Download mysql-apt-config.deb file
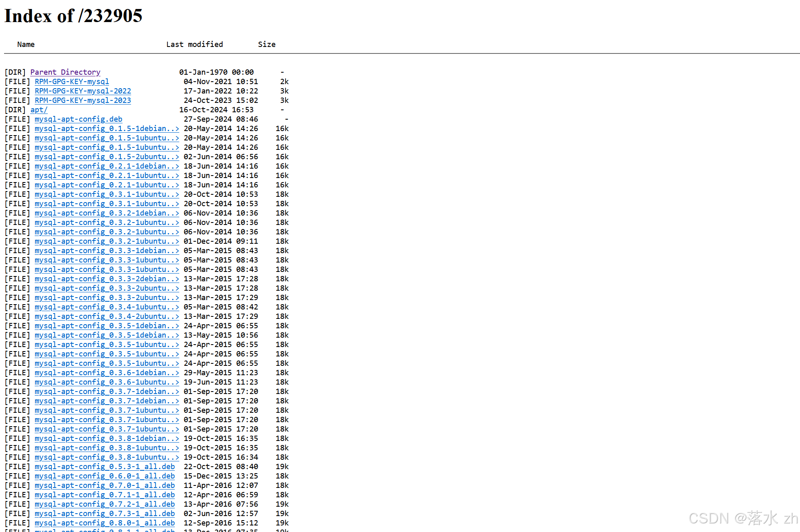Screen dimensions: 800x532 click(x=78, y=119)
